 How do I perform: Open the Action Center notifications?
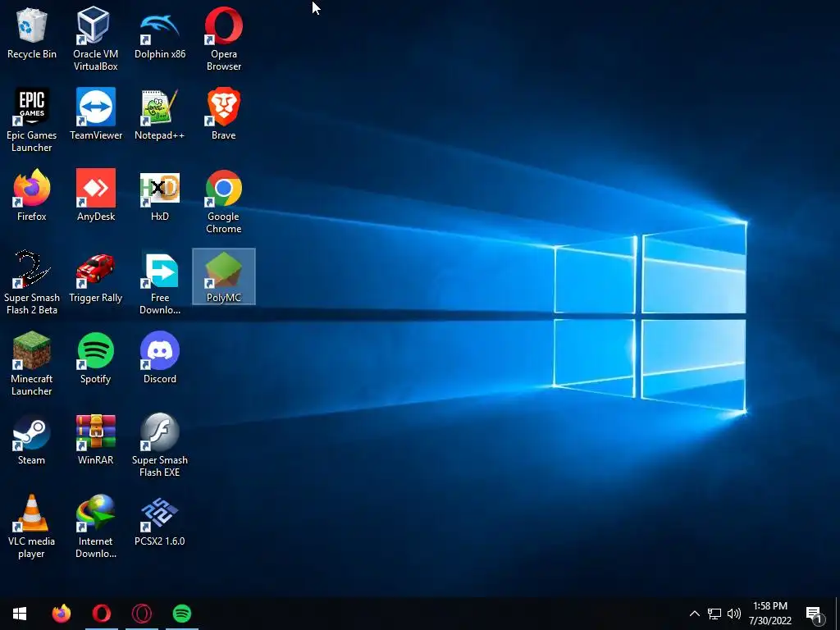pos(815,614)
